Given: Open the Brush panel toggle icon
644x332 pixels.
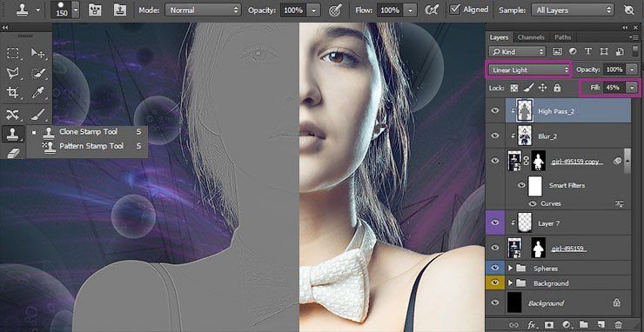Looking at the screenshot, I should coord(95,10).
